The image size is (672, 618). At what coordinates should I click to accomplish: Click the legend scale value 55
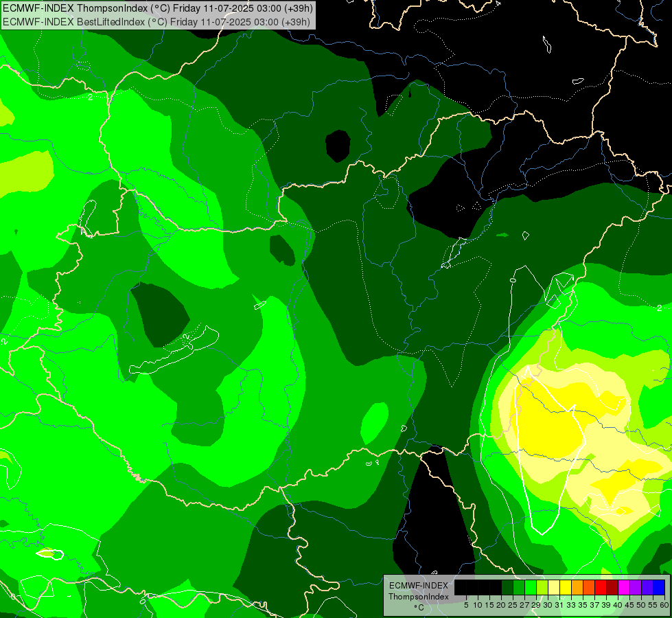(653, 605)
